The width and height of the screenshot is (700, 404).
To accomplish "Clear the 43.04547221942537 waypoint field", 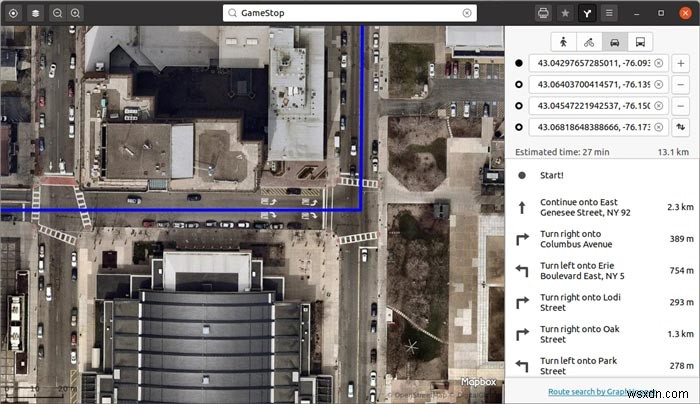I will 658,106.
